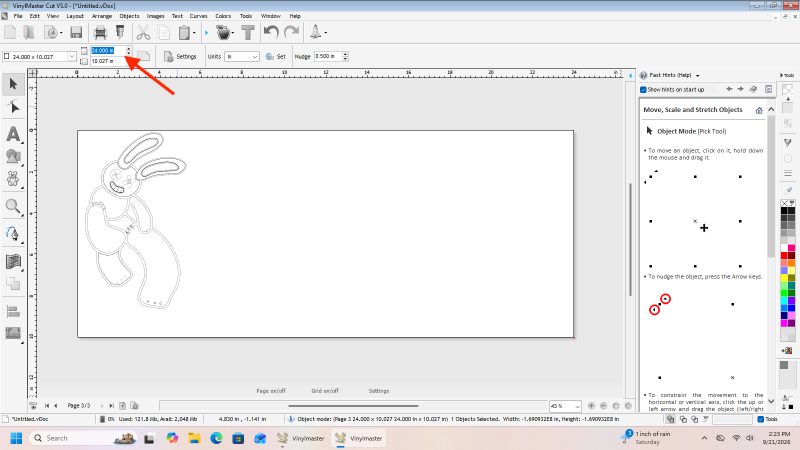
Task: Click the large T text toolbar icon
Action: click(x=248, y=33)
